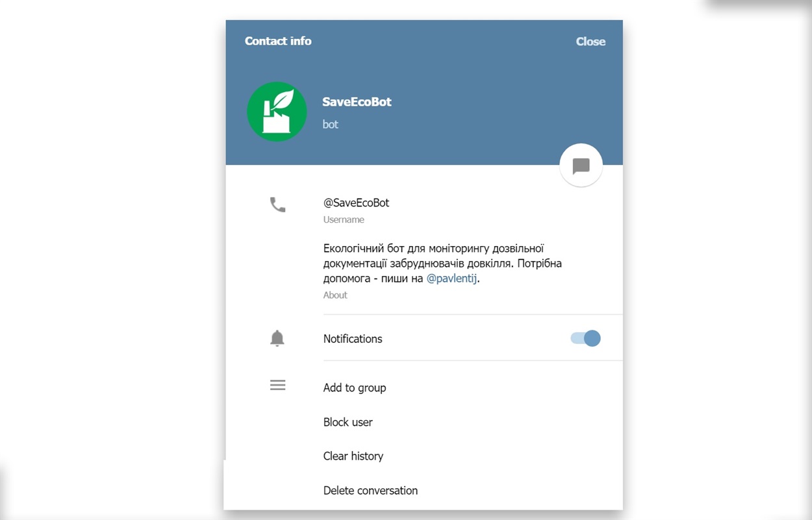
Task: Click the @SaveEcoBot username text
Action: 356,203
